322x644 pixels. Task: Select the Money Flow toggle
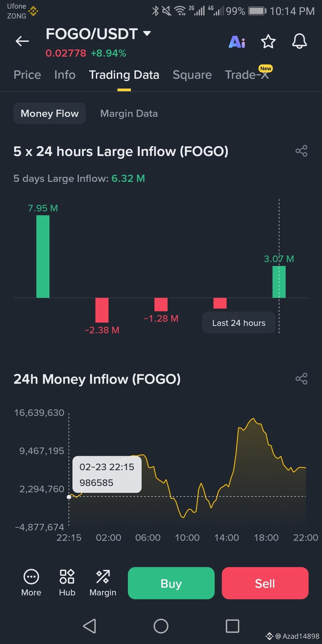click(x=50, y=113)
